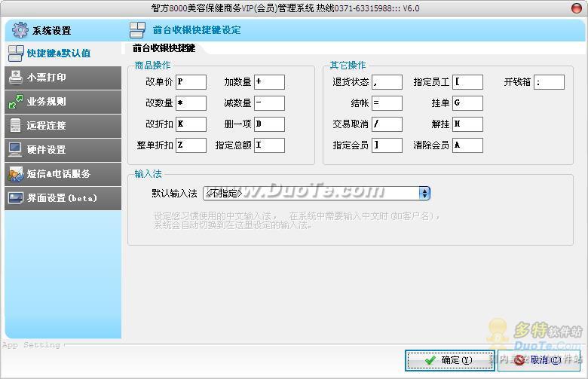588x379 pixels.
Task: Click the 小票打印 printer icon
Action: coord(16,77)
